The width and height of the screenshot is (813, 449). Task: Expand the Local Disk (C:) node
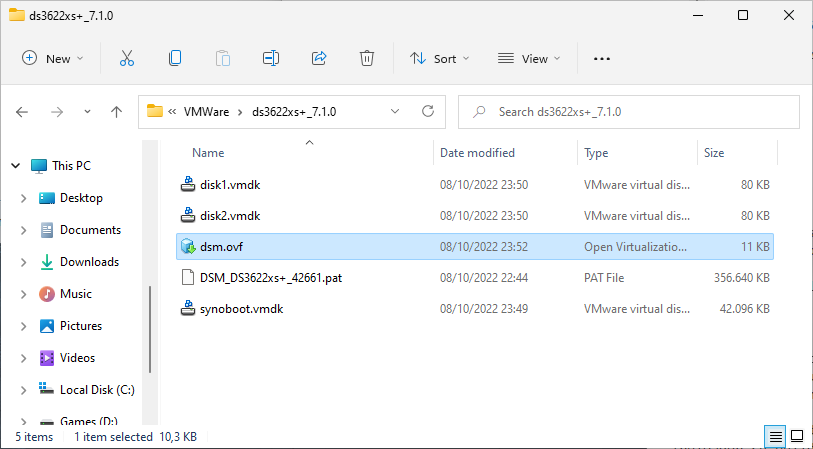coord(23,390)
